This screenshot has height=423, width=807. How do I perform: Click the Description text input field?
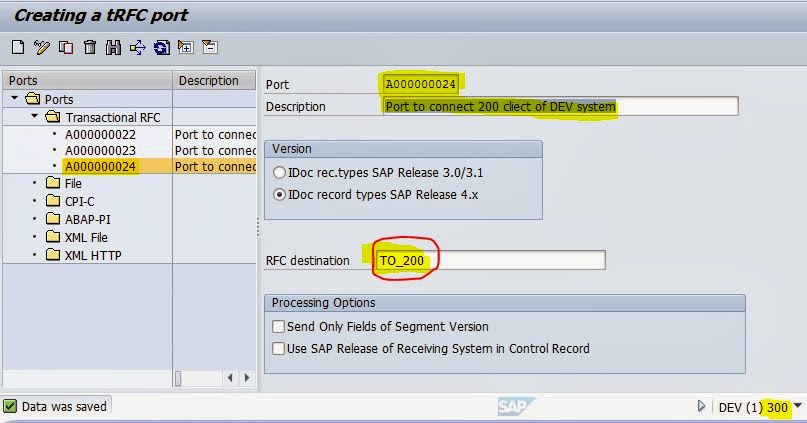coord(560,106)
